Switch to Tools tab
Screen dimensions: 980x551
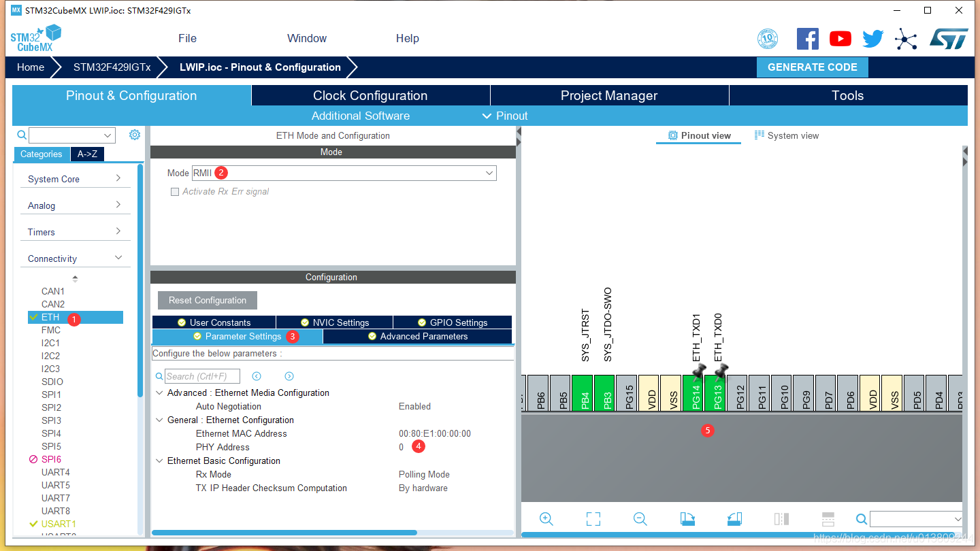coord(848,96)
